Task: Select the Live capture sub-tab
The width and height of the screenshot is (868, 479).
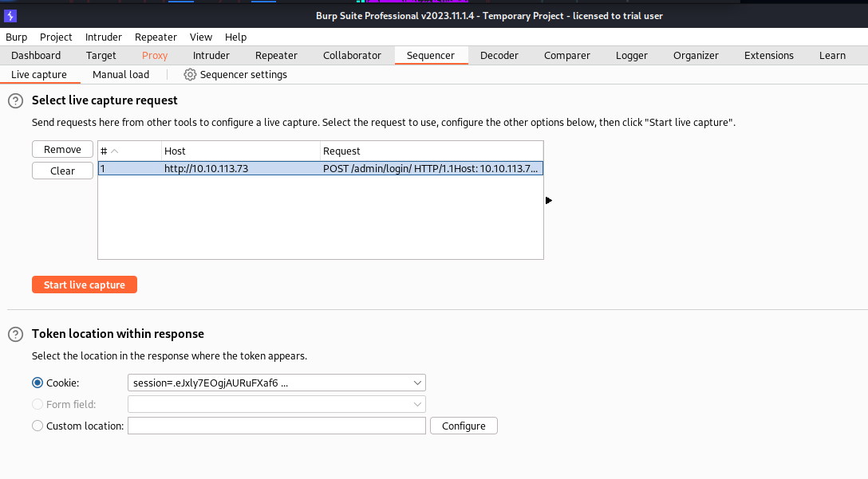Action: point(39,75)
